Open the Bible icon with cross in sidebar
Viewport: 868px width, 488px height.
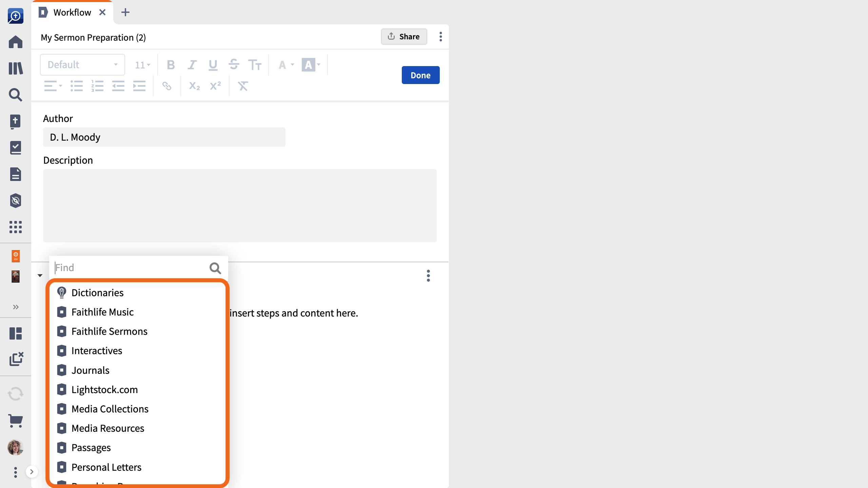click(x=16, y=121)
